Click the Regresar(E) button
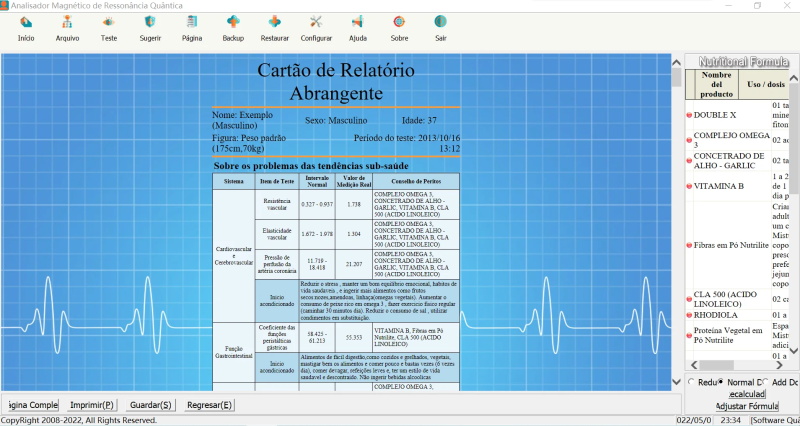Image resolution: width=800 pixels, height=426 pixels. [209, 405]
